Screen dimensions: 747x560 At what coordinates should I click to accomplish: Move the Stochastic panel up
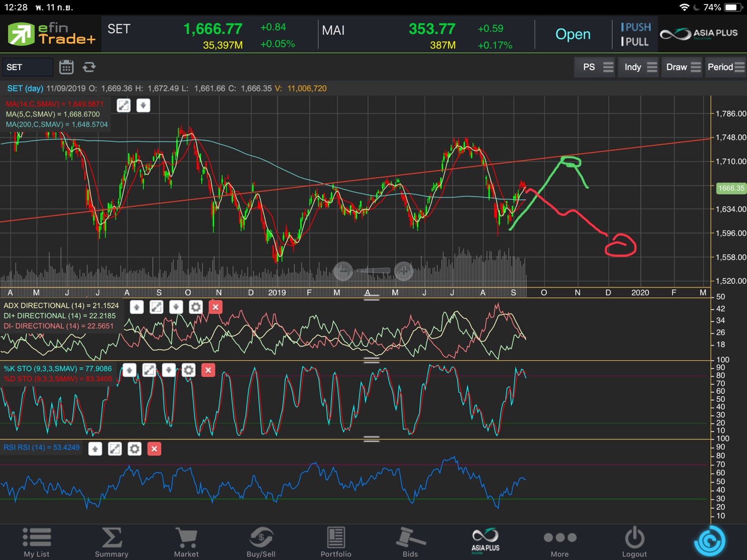click(x=129, y=370)
